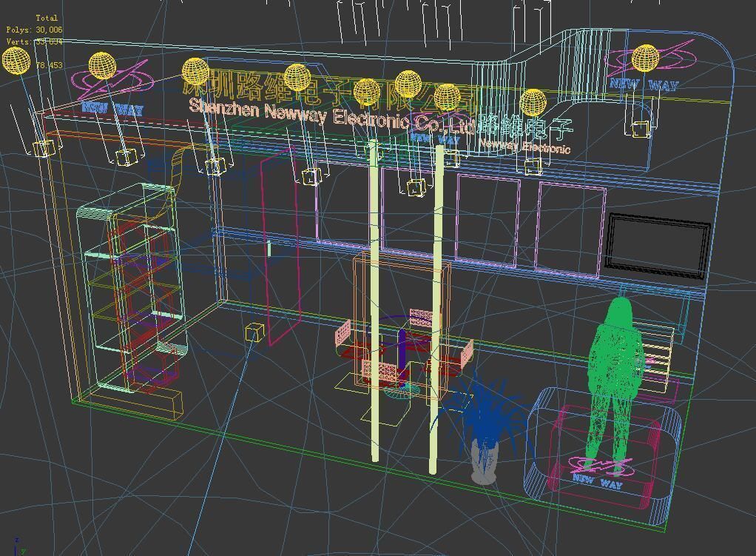Click the "Polys: 30,006" statistic
The height and width of the screenshot is (556, 756).
click(x=34, y=30)
